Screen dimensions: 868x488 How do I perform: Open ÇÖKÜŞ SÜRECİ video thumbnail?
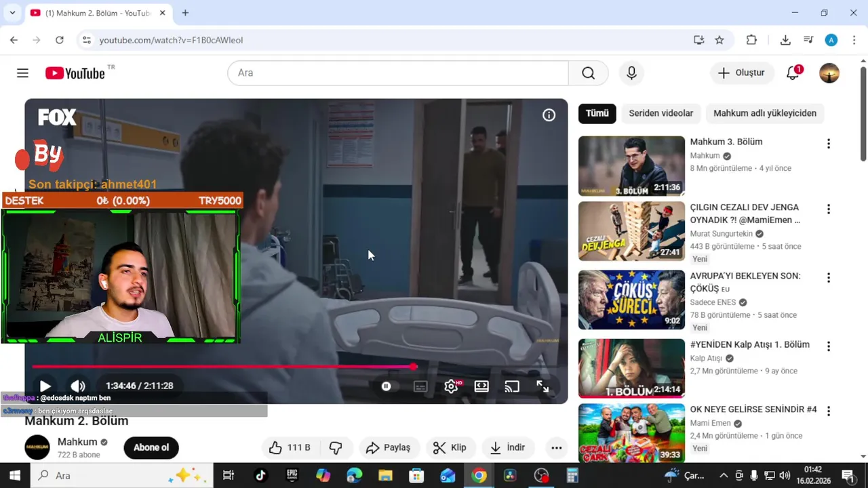click(x=631, y=300)
